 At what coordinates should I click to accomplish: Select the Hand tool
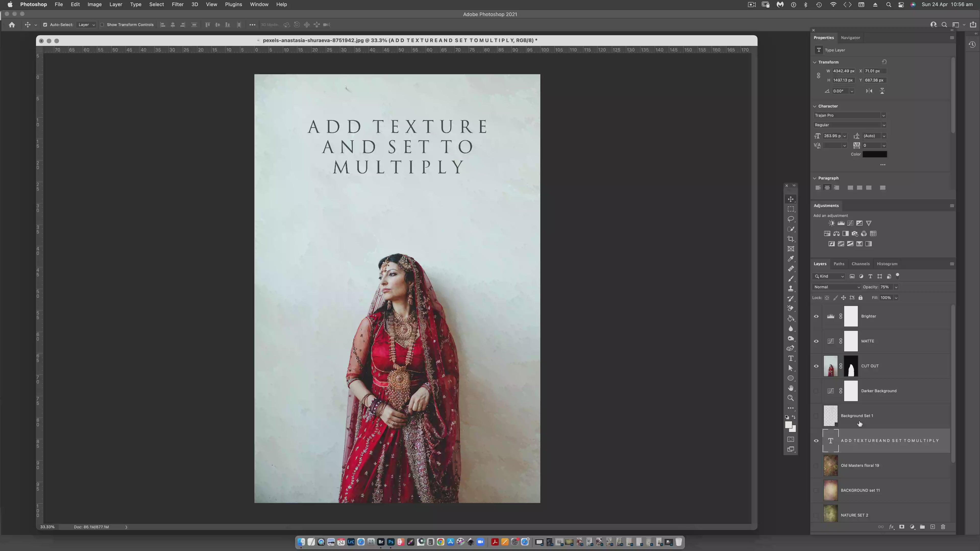click(x=791, y=388)
